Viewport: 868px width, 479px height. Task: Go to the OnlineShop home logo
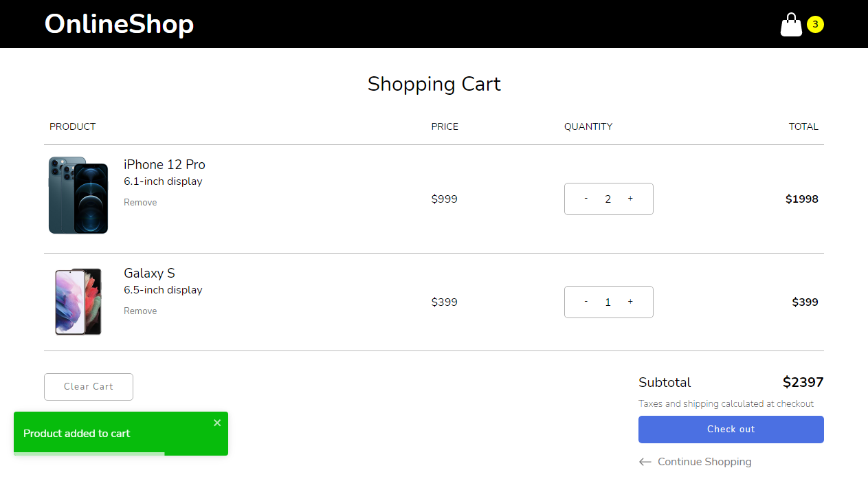[x=119, y=24]
